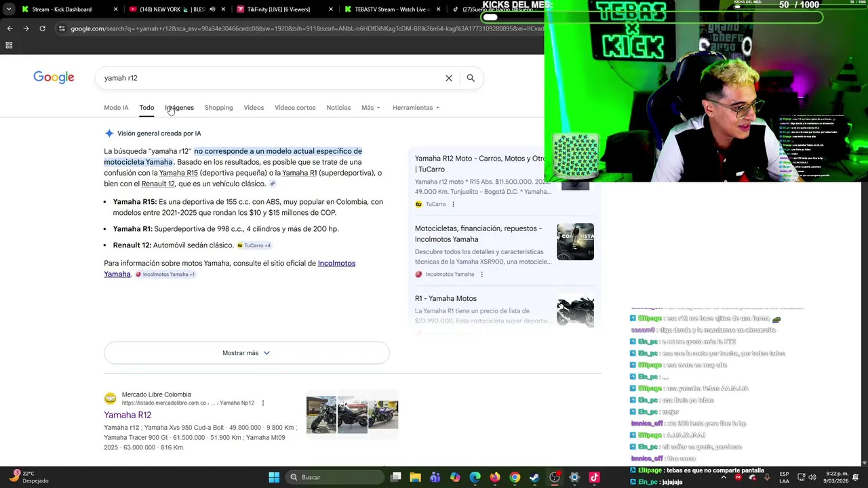Open the apps grid in bookmarks bar

[x=9, y=45]
